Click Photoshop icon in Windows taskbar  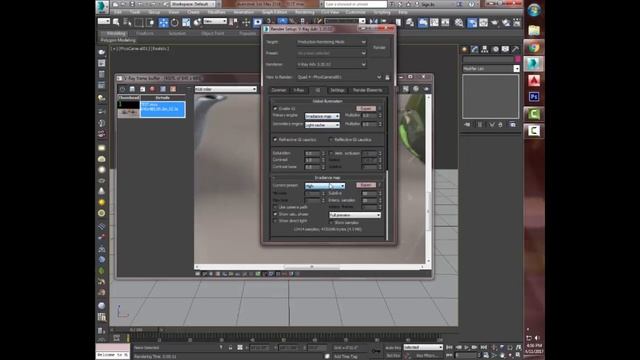[x=534, y=97]
